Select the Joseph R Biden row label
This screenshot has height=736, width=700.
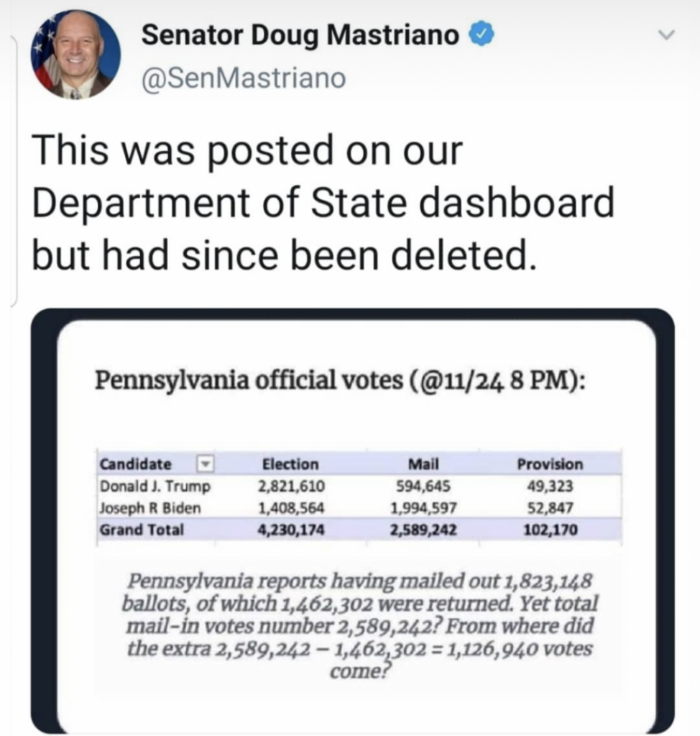point(149,508)
